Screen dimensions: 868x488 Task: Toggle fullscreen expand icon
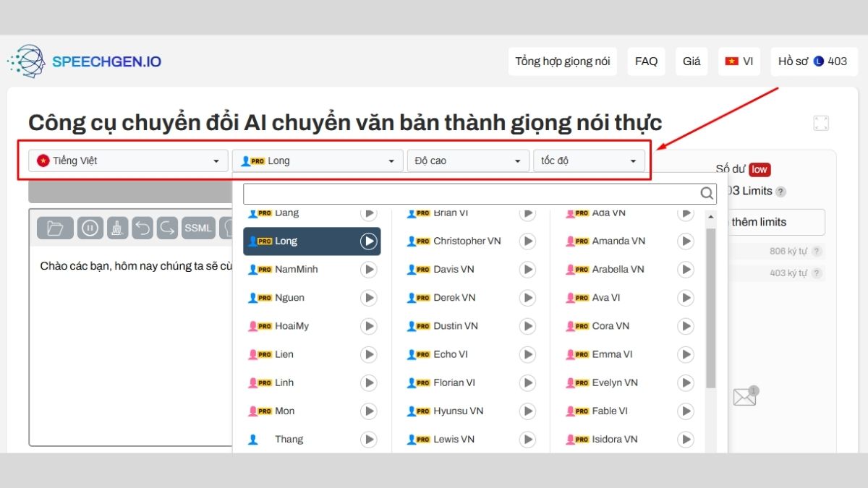(821, 123)
